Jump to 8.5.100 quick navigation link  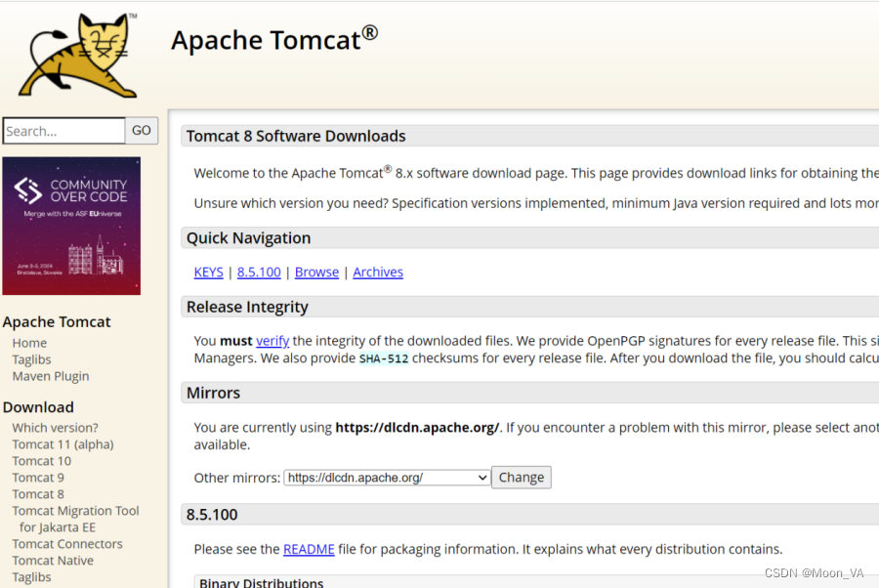pos(259,273)
